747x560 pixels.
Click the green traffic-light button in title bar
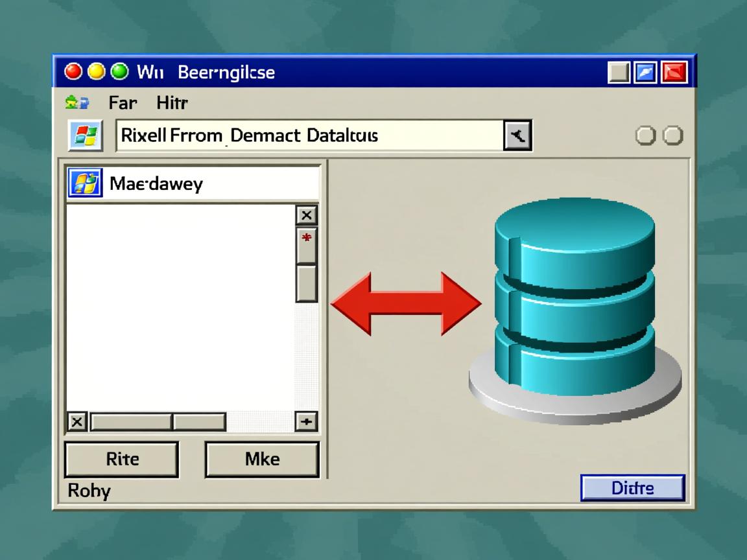[x=119, y=71]
